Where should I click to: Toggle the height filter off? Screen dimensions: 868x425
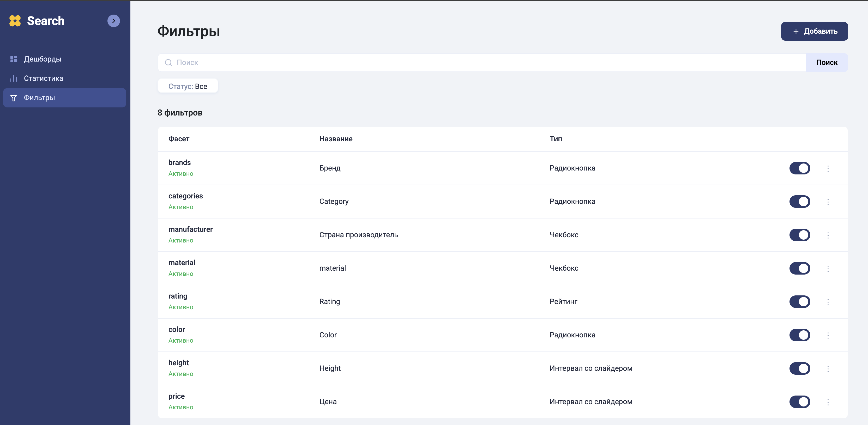click(800, 368)
